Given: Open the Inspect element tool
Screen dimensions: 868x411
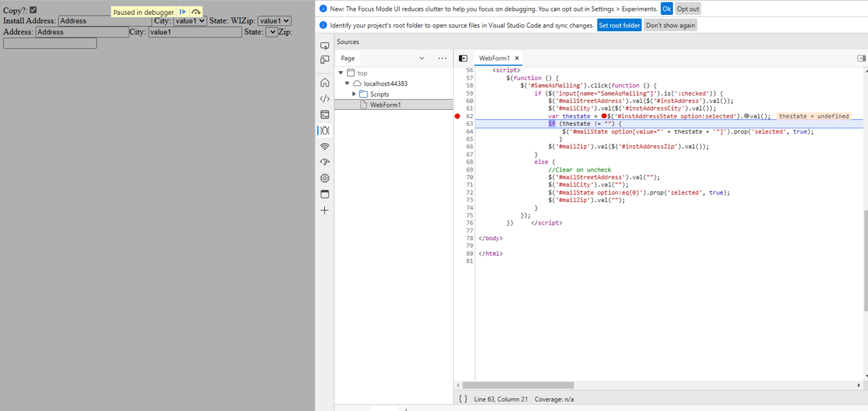Looking at the screenshot, I should pos(325,45).
